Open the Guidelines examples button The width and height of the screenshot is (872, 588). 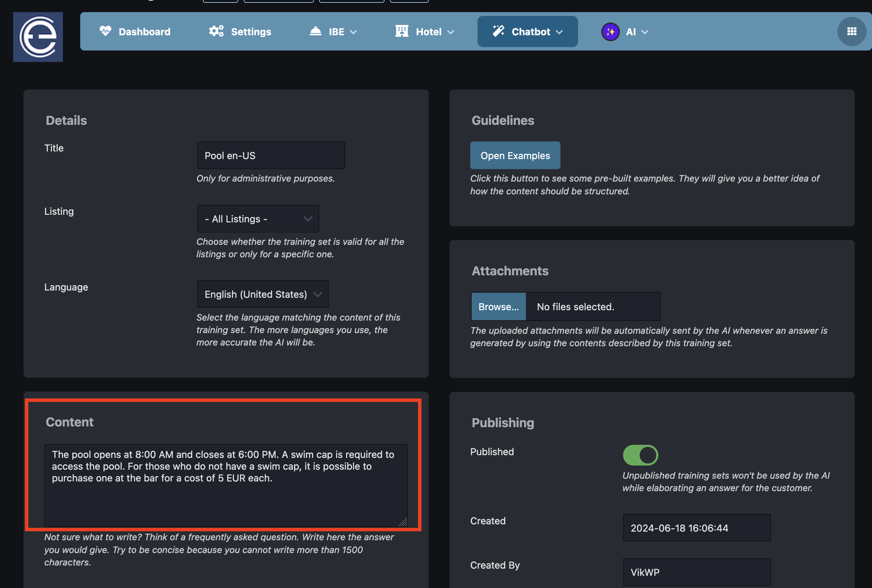pos(515,155)
